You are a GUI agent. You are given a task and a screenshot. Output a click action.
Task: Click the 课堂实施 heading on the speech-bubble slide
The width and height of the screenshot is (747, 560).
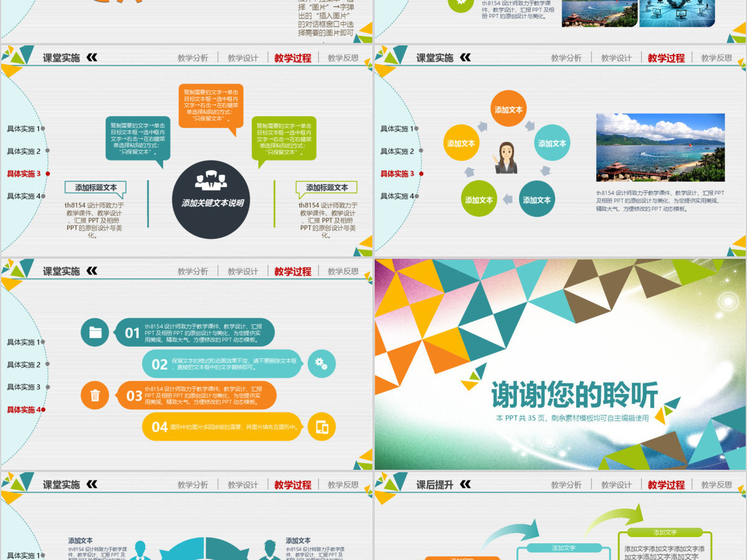(61, 58)
